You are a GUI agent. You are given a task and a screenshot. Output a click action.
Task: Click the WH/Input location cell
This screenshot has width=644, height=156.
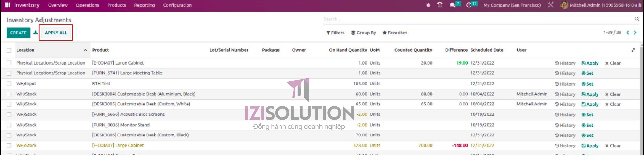26,83
